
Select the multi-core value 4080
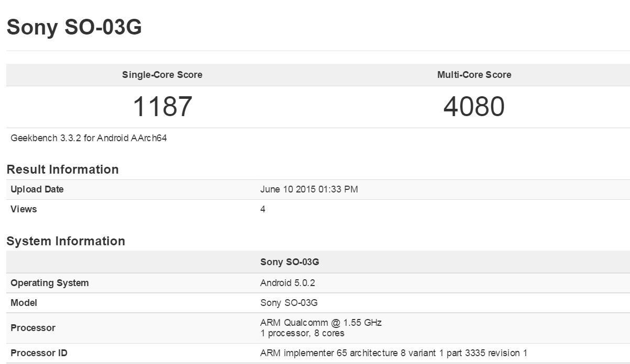(474, 107)
